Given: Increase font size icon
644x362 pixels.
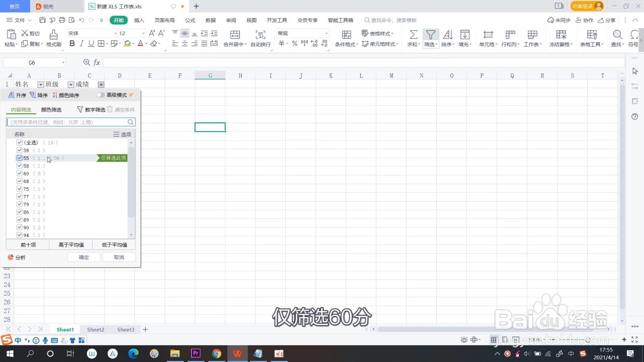Looking at the screenshot, I should 152,33.
